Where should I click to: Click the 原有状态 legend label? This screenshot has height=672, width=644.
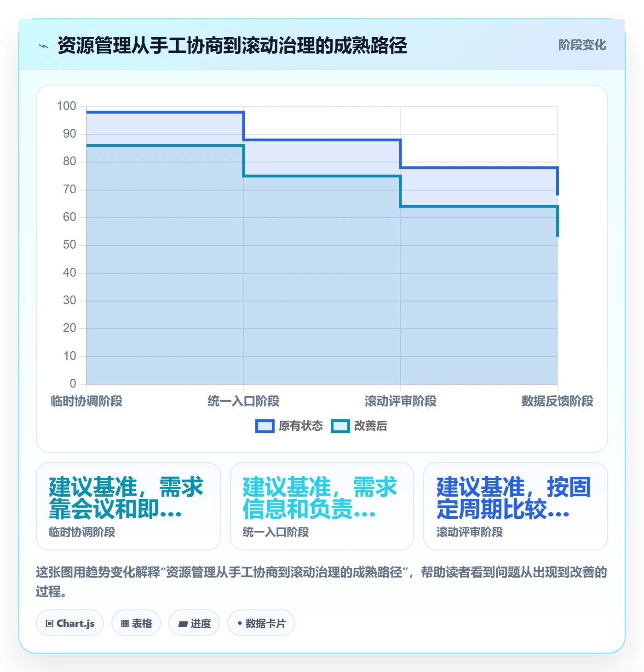click(x=301, y=426)
